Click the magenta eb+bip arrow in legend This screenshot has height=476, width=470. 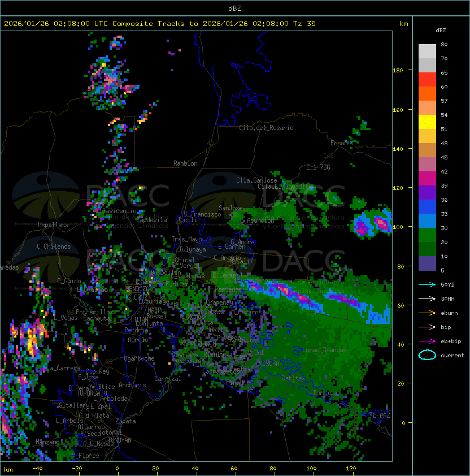427,341
